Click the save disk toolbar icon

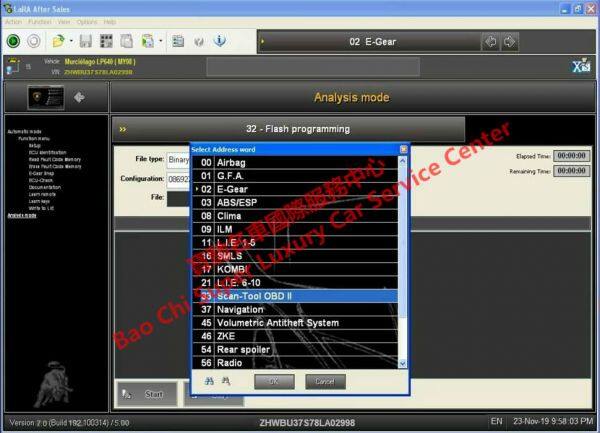point(86,41)
